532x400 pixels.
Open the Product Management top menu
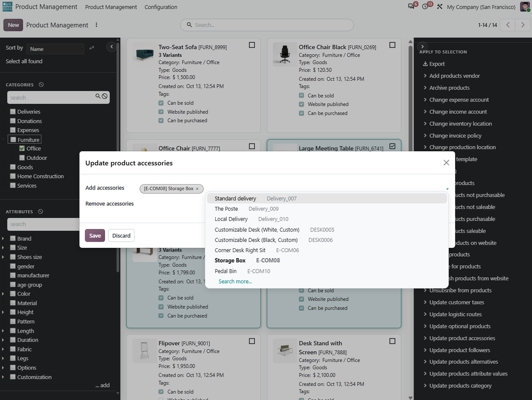(111, 7)
